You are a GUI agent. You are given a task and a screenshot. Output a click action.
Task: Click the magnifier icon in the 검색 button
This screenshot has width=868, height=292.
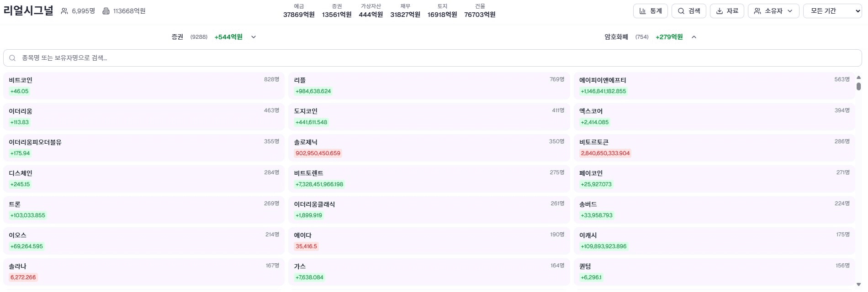point(681,11)
